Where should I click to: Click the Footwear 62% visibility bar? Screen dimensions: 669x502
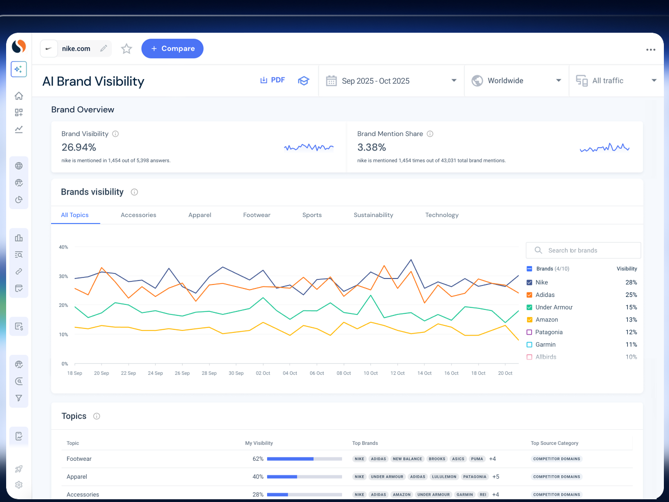point(304,459)
